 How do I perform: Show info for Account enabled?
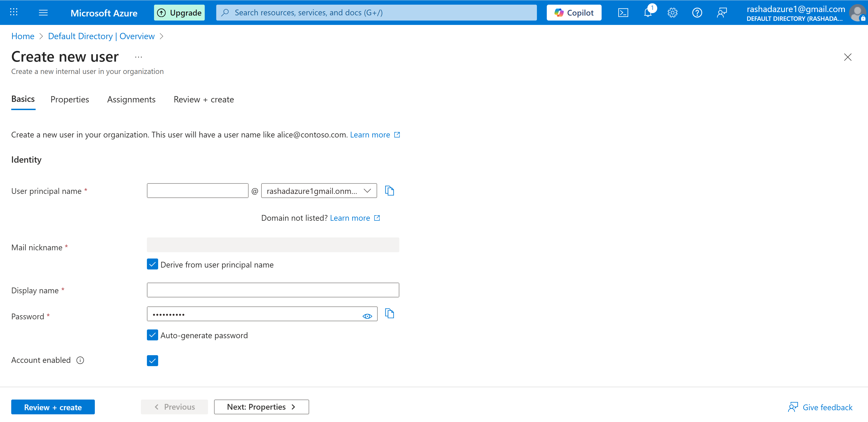click(x=80, y=360)
